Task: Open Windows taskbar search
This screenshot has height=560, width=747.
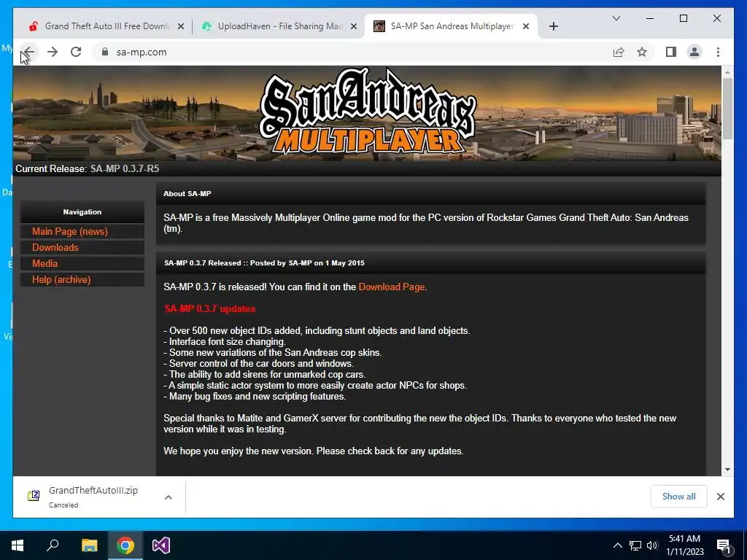Action: (x=53, y=545)
